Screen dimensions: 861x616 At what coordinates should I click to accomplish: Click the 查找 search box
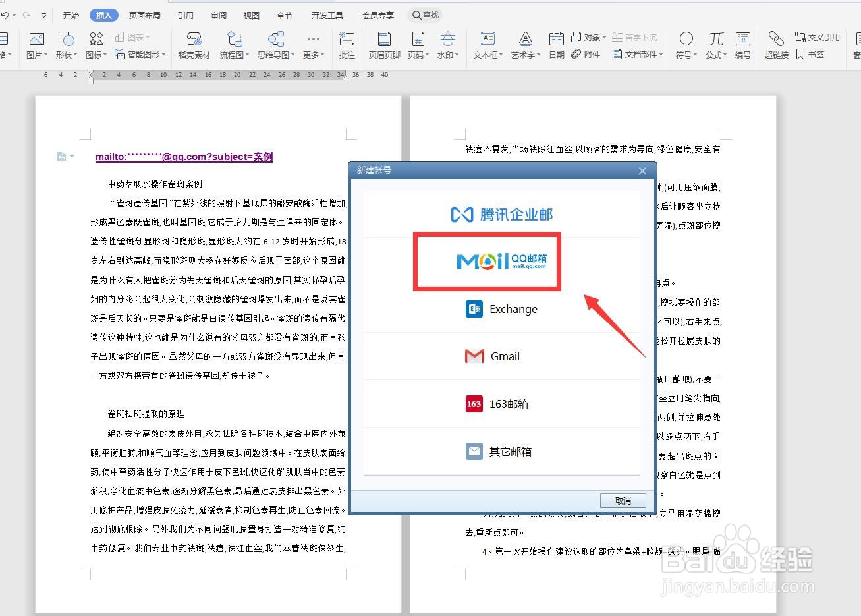tap(426, 15)
